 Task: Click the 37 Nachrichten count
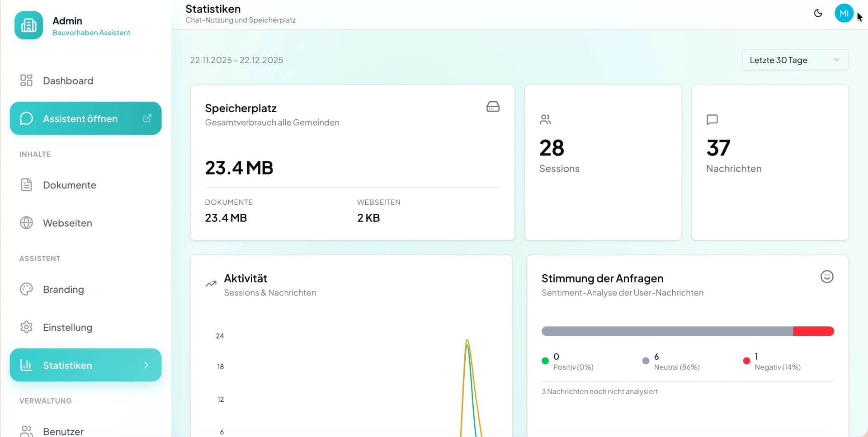pyautogui.click(x=718, y=148)
